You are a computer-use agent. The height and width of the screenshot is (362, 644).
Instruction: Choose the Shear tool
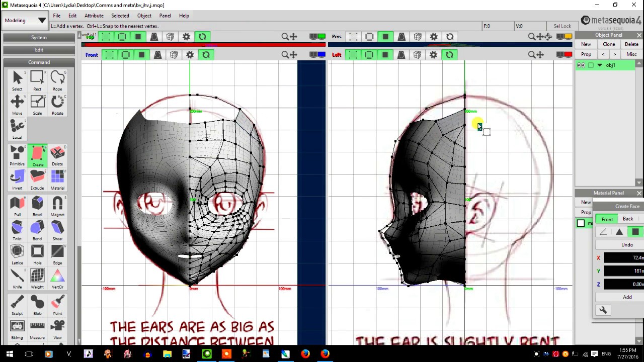57,230
